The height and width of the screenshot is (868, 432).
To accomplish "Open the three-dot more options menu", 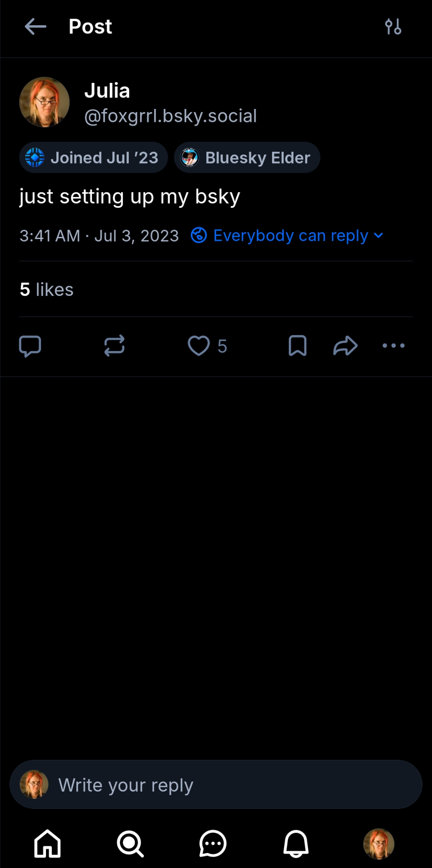I will tap(393, 346).
